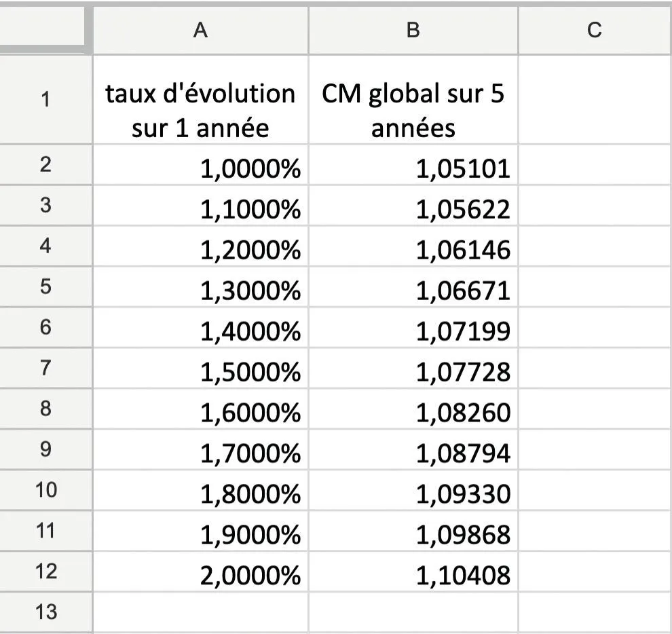672x634 pixels.
Task: Select row 4 header
Action: pyautogui.click(x=45, y=246)
